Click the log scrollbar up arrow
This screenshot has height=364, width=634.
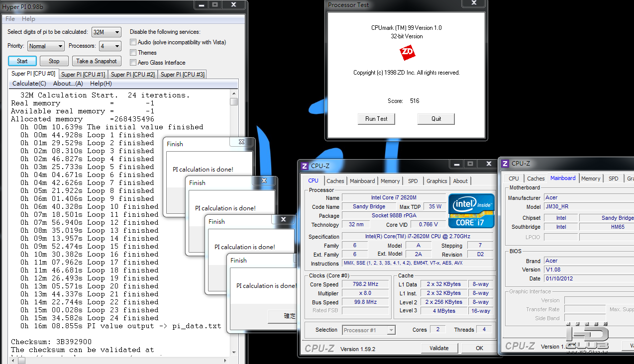234,93
